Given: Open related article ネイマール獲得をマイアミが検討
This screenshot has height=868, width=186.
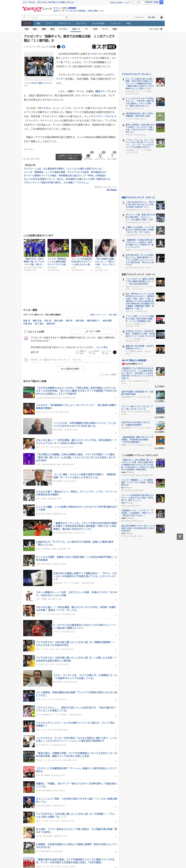Looking at the screenshot, I should [65, 176].
